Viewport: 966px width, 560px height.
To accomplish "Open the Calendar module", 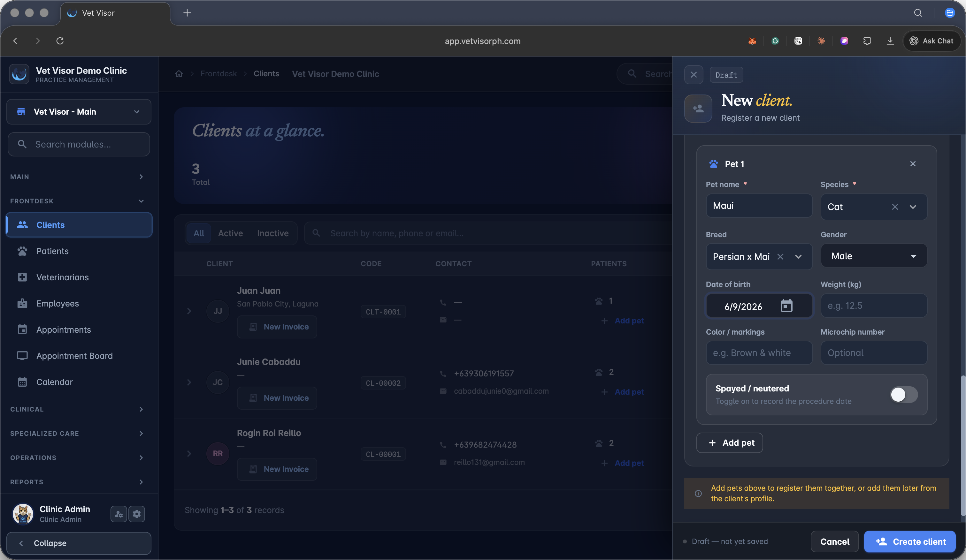I will [x=79, y=382].
